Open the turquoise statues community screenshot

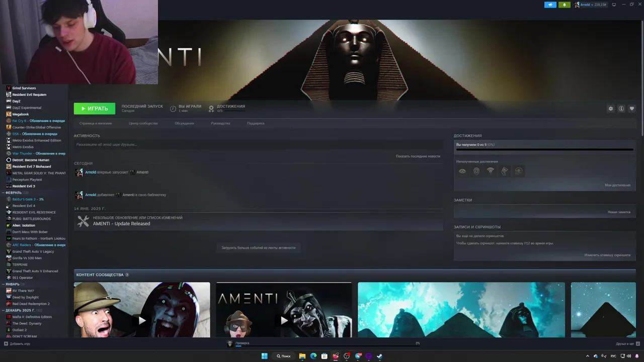461,310
